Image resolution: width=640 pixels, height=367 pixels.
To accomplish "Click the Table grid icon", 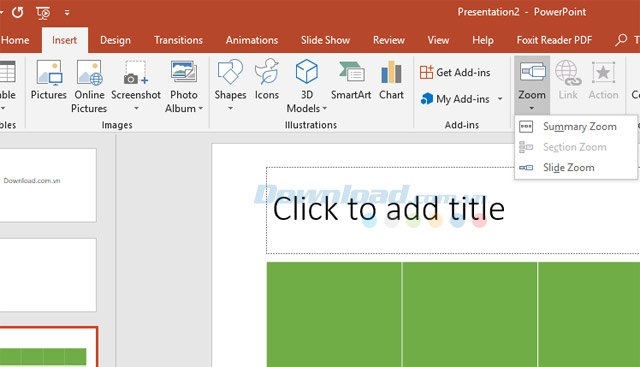I will coord(7,71).
